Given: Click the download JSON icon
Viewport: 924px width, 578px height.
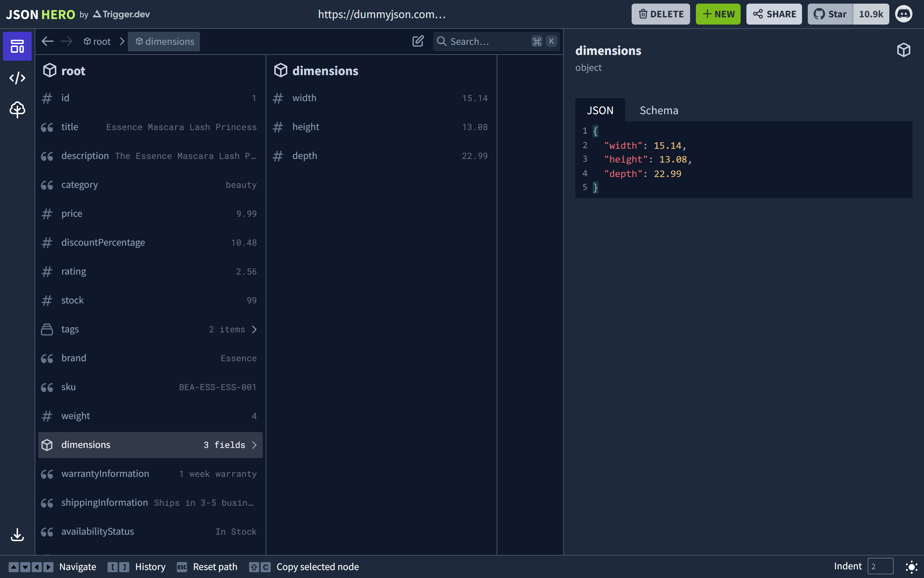Looking at the screenshot, I should (17, 535).
